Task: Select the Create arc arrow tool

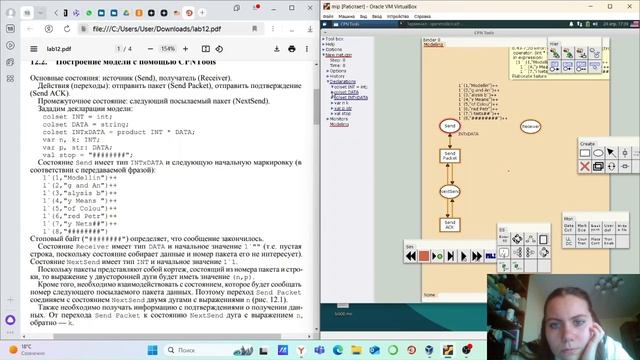Action: tap(611, 153)
